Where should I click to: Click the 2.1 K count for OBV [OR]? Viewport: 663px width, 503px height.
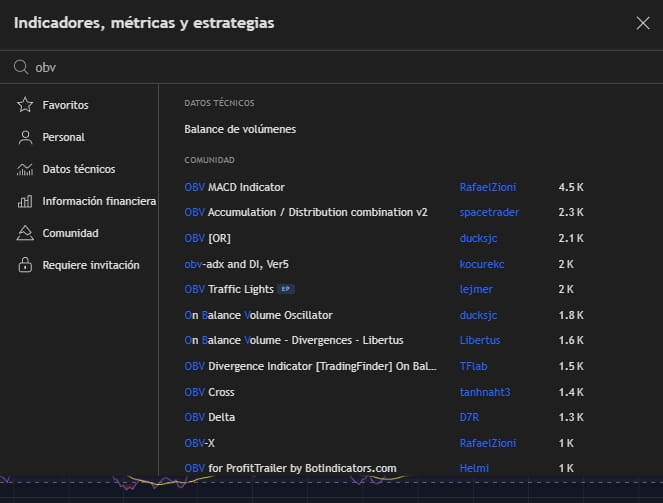tap(571, 238)
